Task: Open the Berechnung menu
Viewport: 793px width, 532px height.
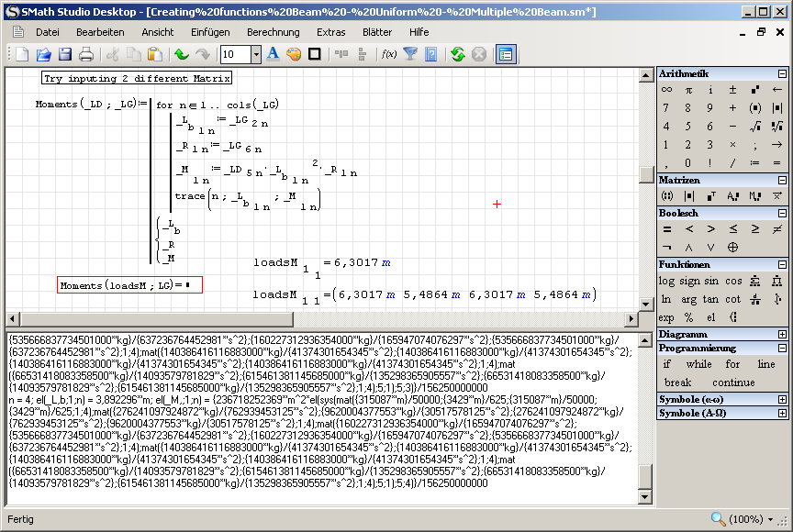Action: tap(273, 32)
